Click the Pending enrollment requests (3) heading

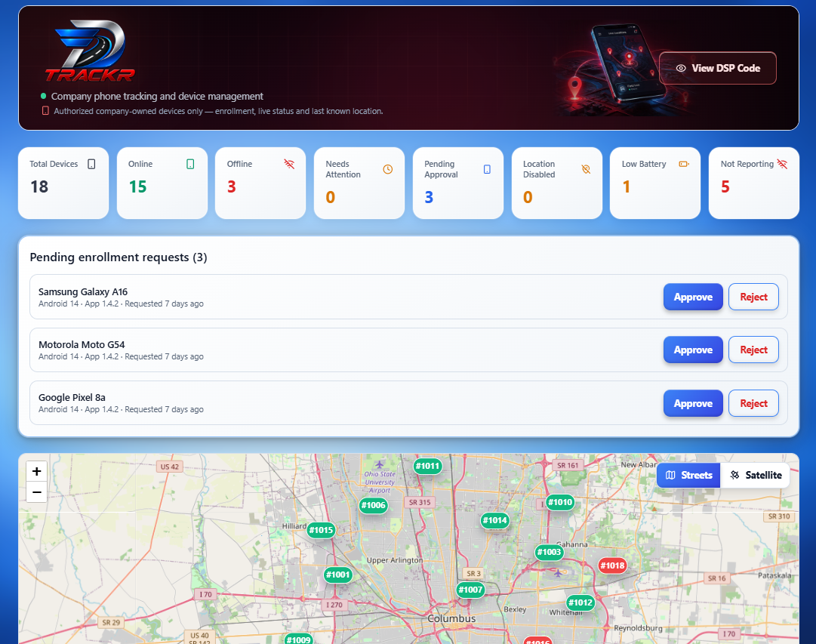click(x=118, y=257)
